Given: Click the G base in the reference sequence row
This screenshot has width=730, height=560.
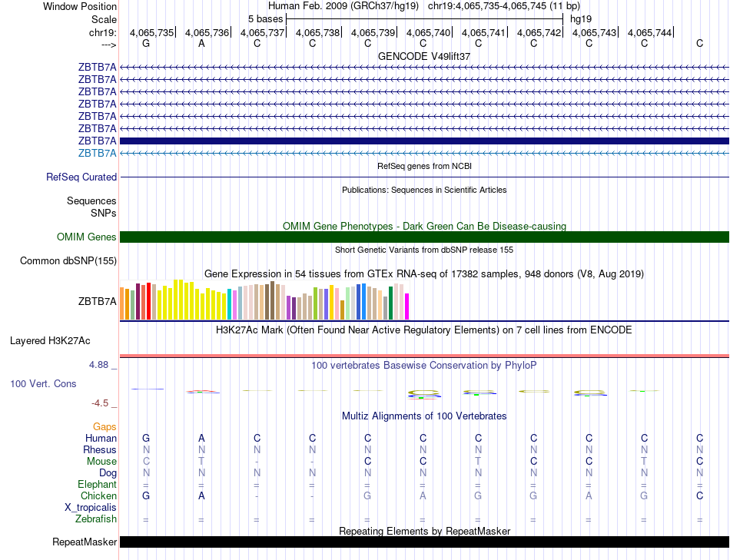Looking at the screenshot, I should click(146, 43).
